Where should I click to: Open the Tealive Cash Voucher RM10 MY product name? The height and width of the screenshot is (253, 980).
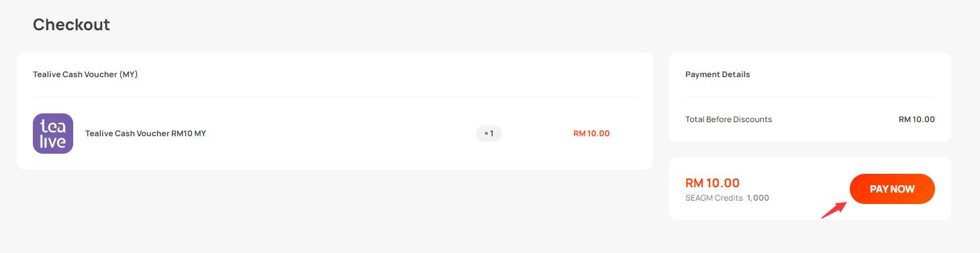[146, 134]
